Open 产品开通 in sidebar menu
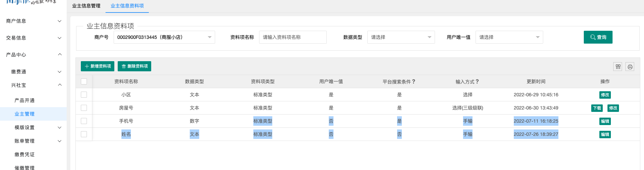This screenshot has width=644, height=170. 25,100
